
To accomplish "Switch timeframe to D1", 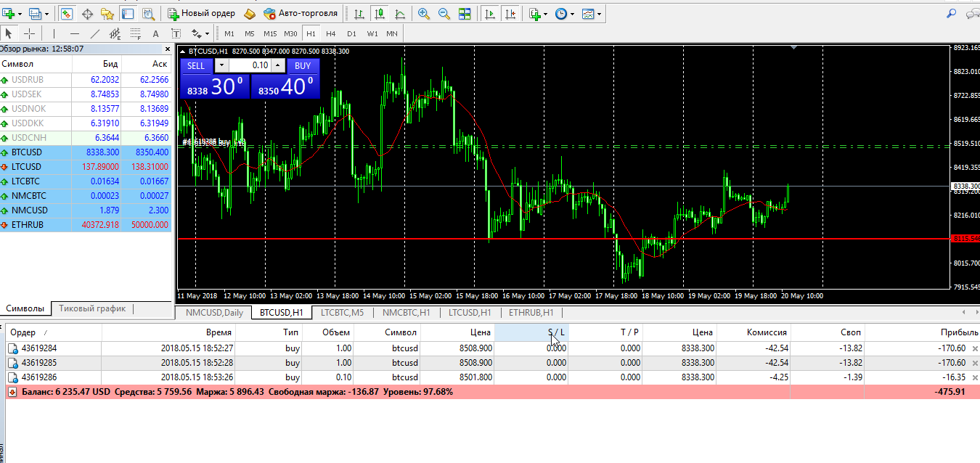I will tap(351, 33).
